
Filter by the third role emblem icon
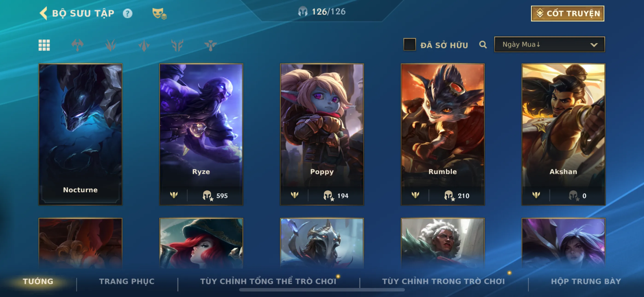(x=144, y=45)
